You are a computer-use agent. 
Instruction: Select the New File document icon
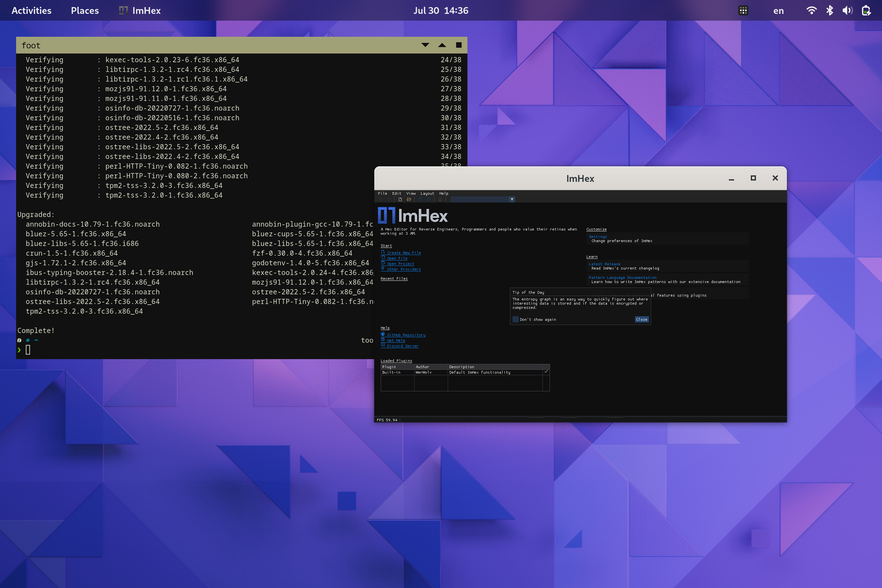point(400,200)
